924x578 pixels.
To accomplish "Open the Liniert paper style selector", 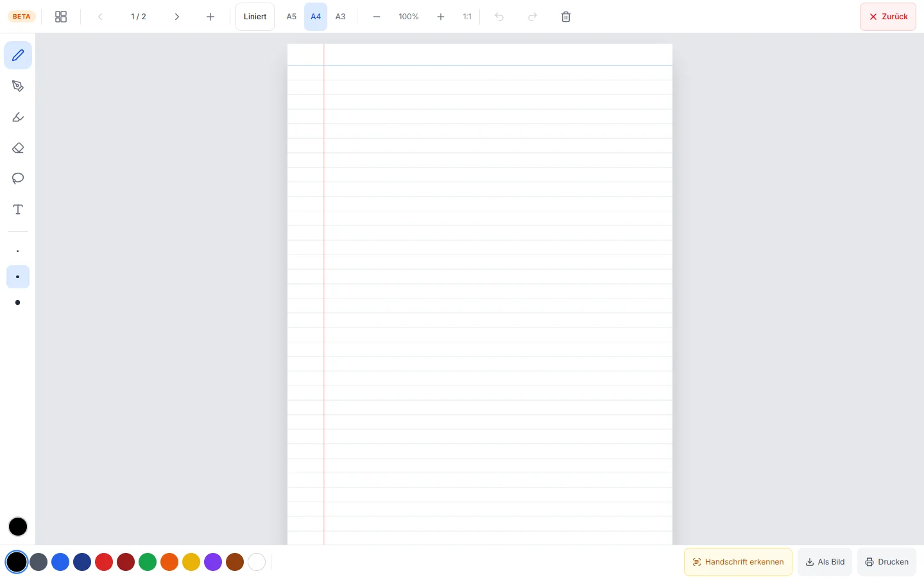I will tap(255, 17).
